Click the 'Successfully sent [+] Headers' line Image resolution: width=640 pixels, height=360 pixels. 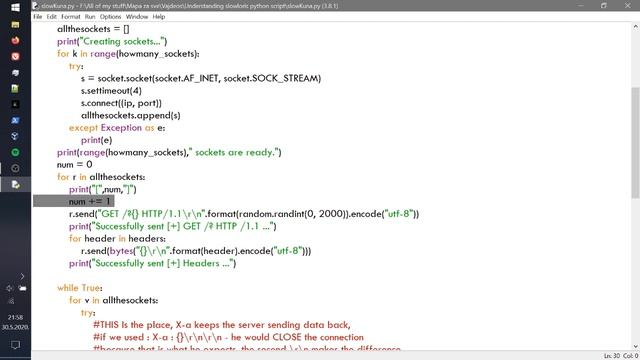click(x=152, y=263)
